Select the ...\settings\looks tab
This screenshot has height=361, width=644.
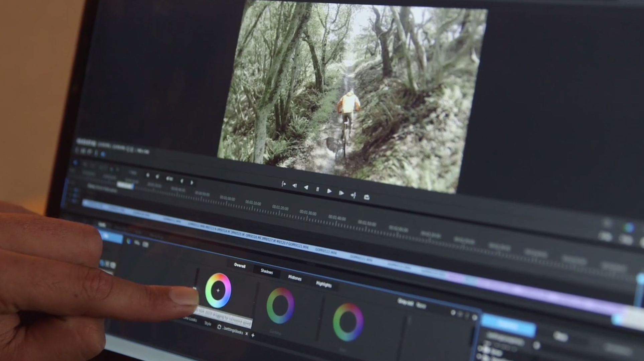pyautogui.click(x=230, y=330)
